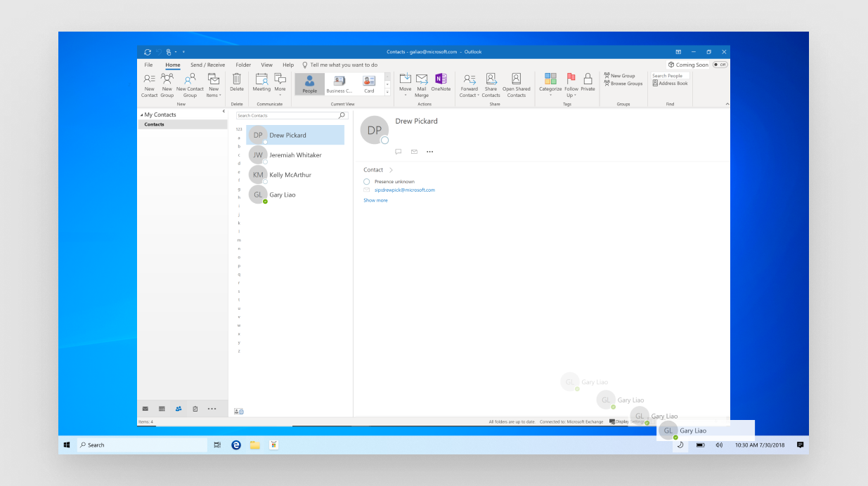The width and height of the screenshot is (868, 486).
Task: Expand the Current View gallery
Action: click(x=387, y=92)
